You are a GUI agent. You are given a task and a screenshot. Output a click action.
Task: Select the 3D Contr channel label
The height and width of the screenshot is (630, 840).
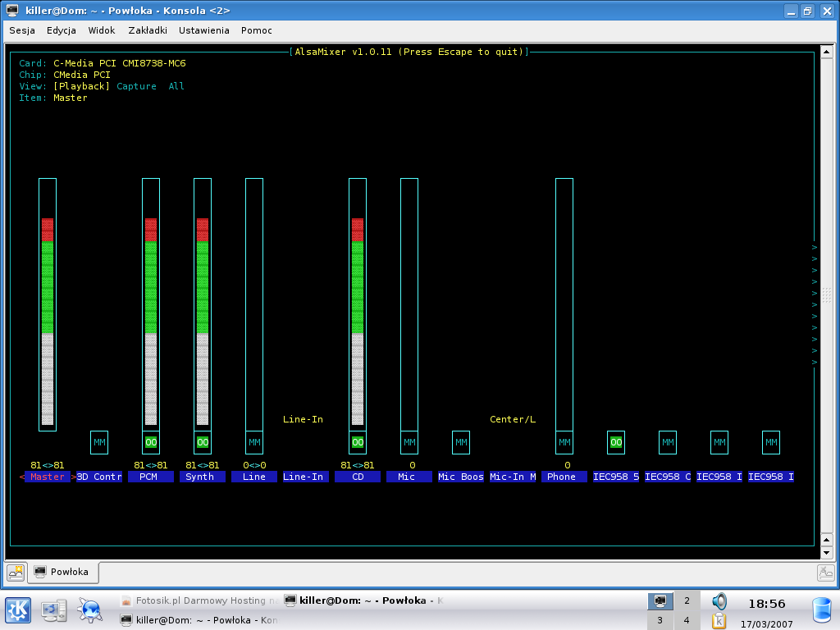coord(99,477)
